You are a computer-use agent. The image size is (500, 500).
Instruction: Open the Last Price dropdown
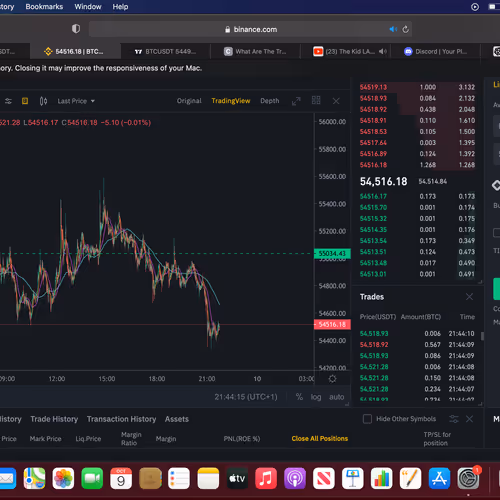tap(76, 101)
